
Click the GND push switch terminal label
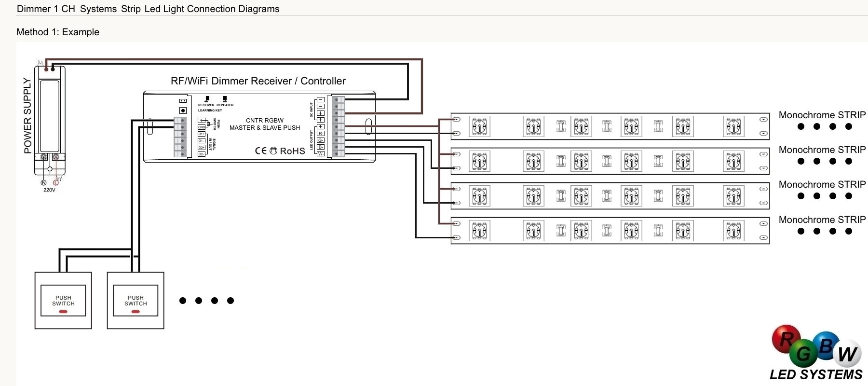(202, 127)
